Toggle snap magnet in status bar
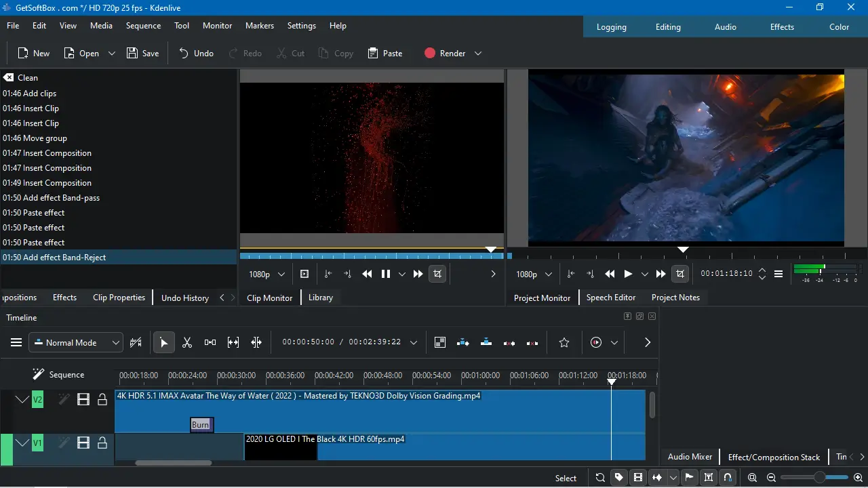 click(728, 477)
